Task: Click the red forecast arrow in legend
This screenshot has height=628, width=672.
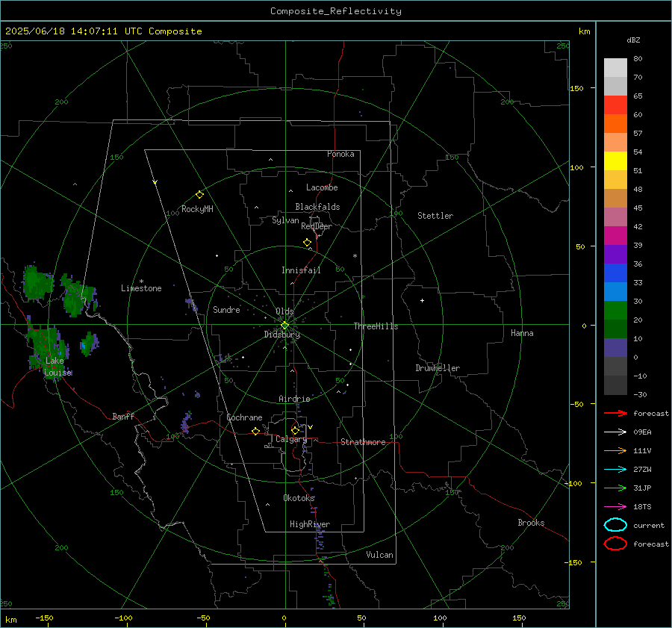Action: click(x=615, y=413)
